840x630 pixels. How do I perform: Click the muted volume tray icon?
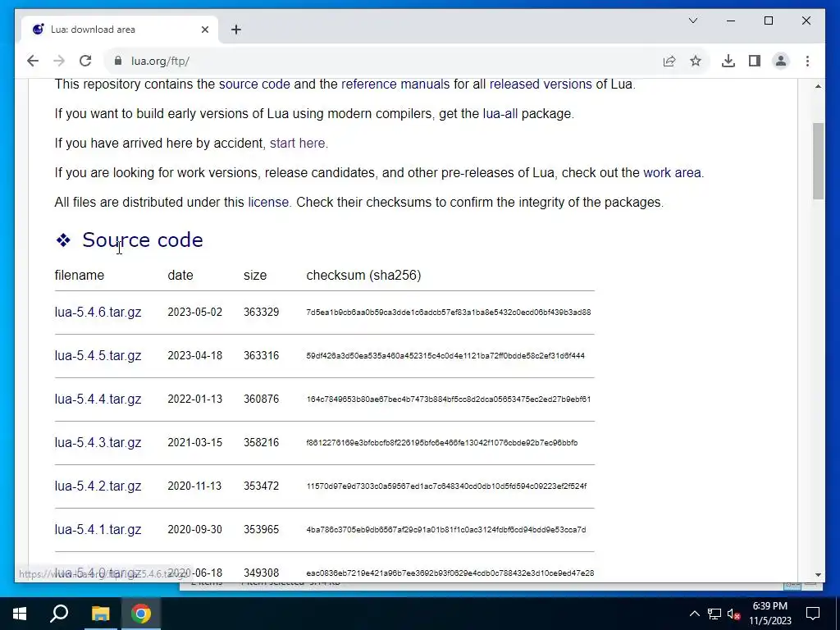733,614
